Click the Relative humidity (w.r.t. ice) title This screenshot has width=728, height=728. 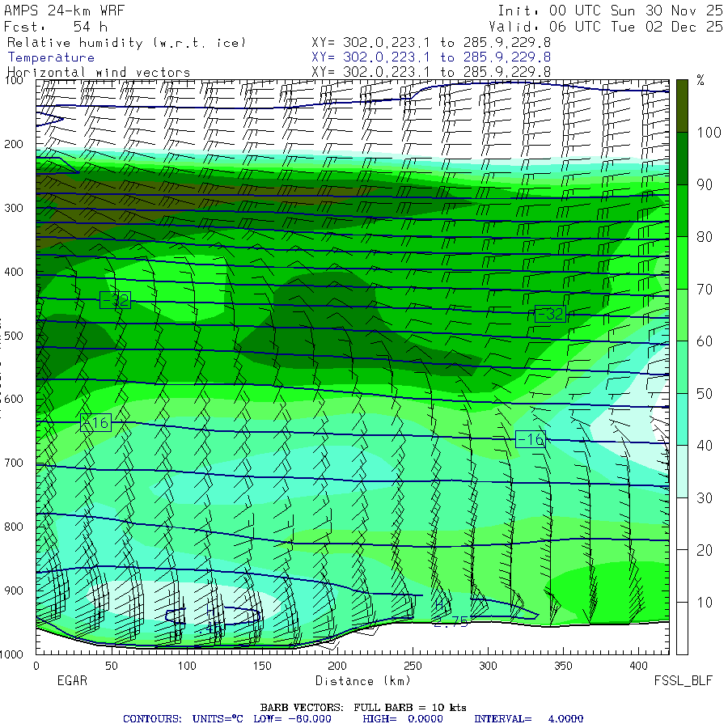(x=125, y=42)
